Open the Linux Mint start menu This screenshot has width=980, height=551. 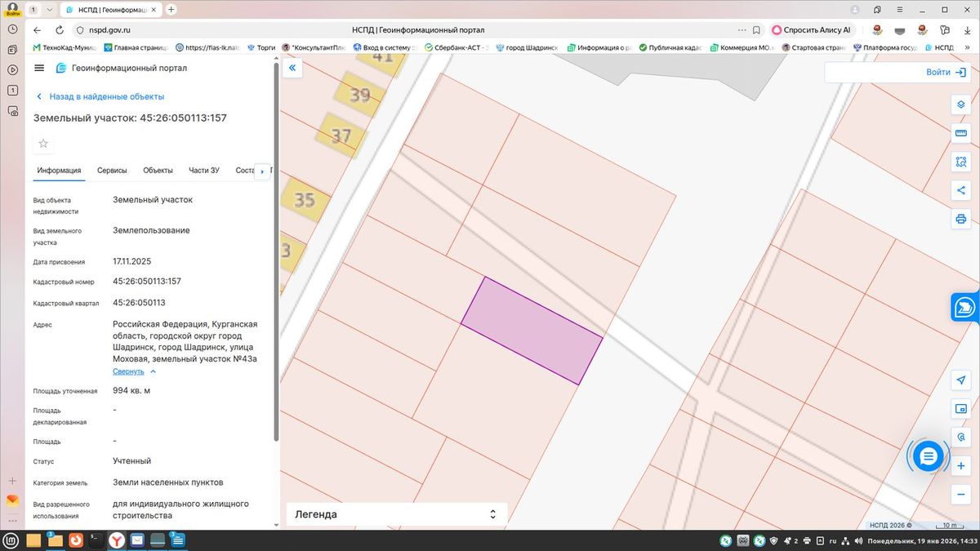(11, 540)
